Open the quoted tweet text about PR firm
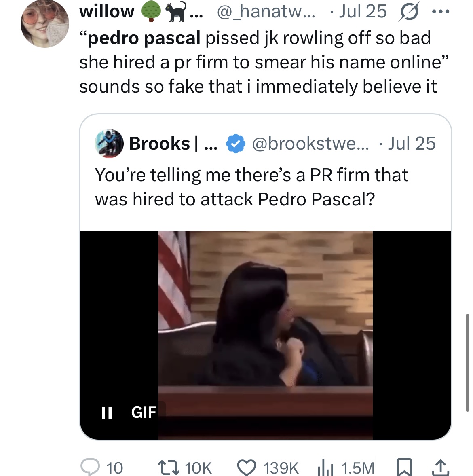This screenshot has height=476, width=473. pyautogui.click(x=251, y=187)
